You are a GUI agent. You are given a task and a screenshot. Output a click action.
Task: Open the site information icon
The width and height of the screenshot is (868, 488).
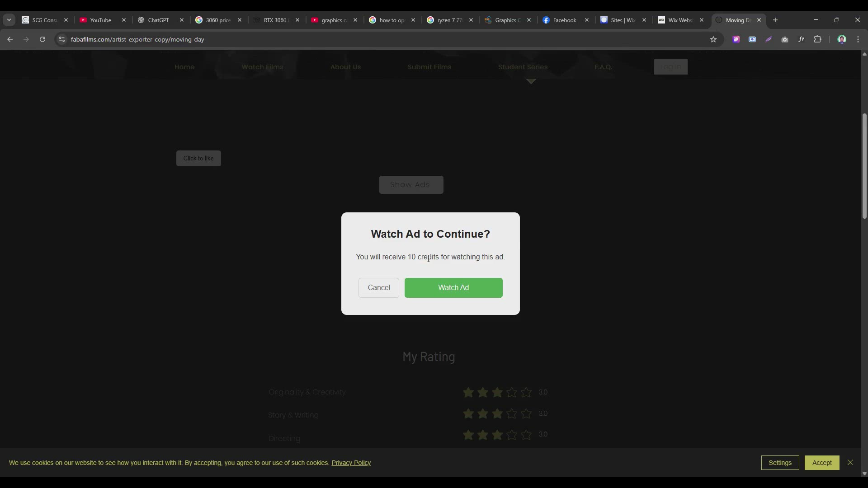tap(62, 39)
